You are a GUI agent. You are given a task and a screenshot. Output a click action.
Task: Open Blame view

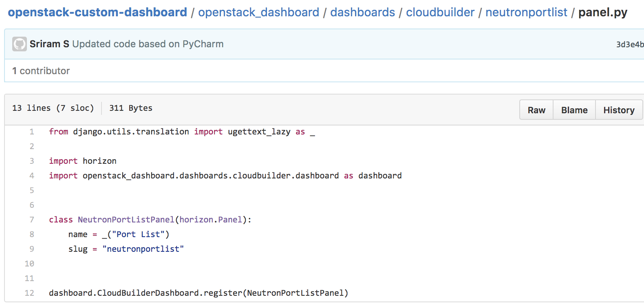[x=574, y=110]
